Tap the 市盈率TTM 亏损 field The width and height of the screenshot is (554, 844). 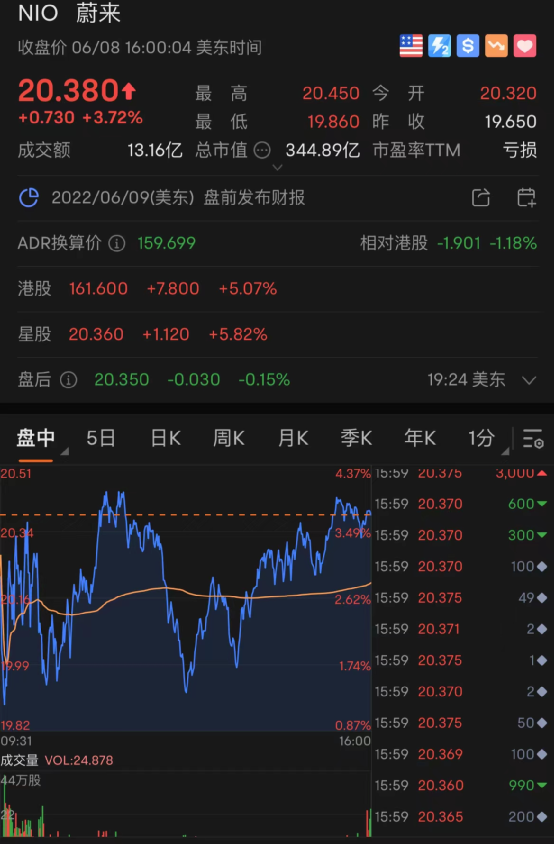click(x=454, y=150)
